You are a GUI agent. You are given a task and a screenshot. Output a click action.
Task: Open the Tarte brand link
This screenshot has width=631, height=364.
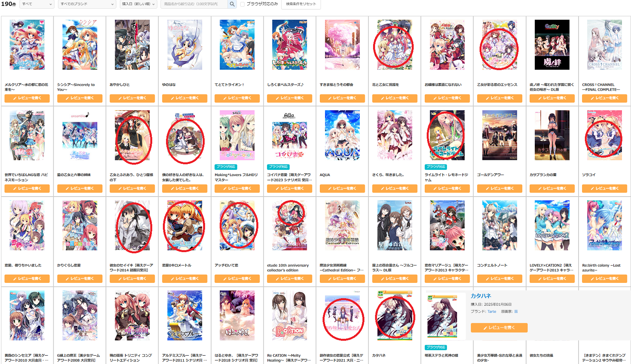[x=492, y=312]
